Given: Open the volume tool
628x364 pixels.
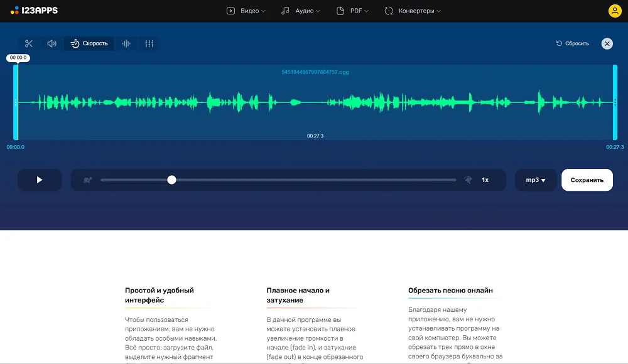Looking at the screenshot, I should [51, 43].
